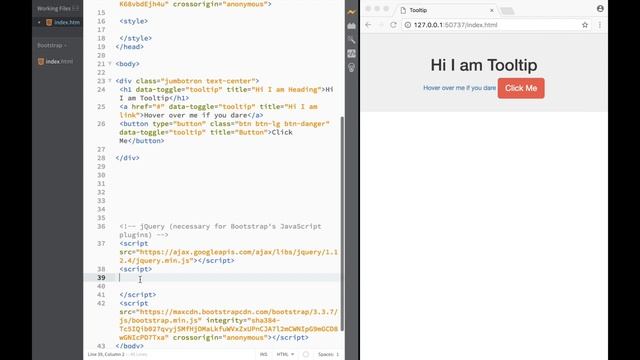This screenshot has width=640, height=360.
Task: Click the jQuery comment on line 36
Action: coord(220,231)
